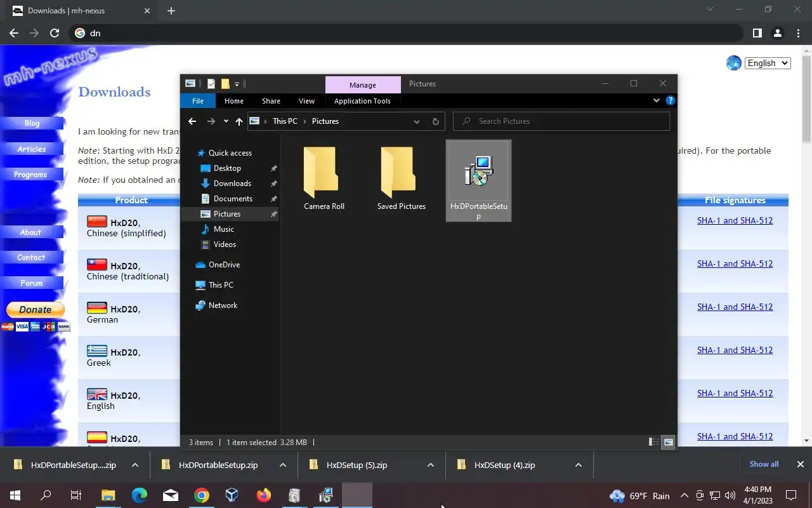Expand address bar history dropdown

[x=417, y=121]
